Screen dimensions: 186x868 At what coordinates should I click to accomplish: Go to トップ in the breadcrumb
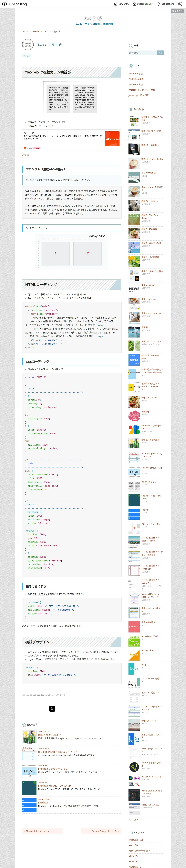[x=25, y=32]
